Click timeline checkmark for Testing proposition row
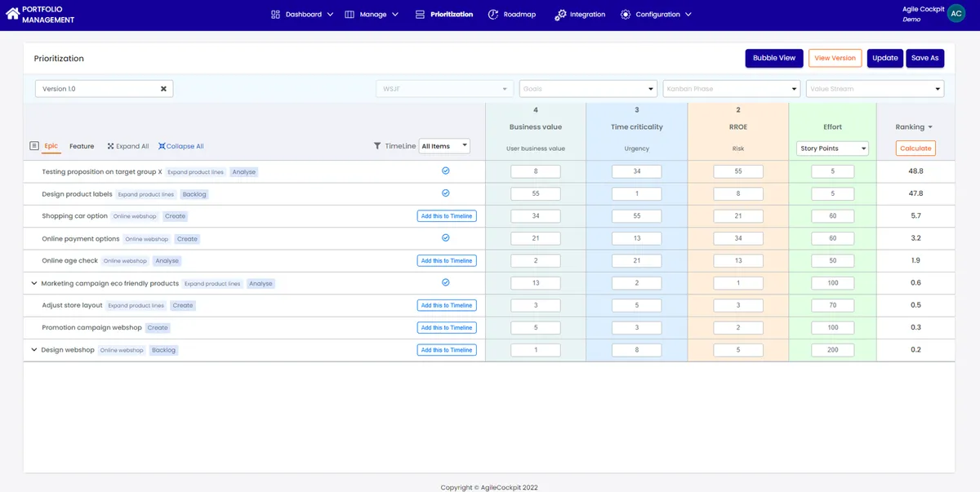 point(446,171)
